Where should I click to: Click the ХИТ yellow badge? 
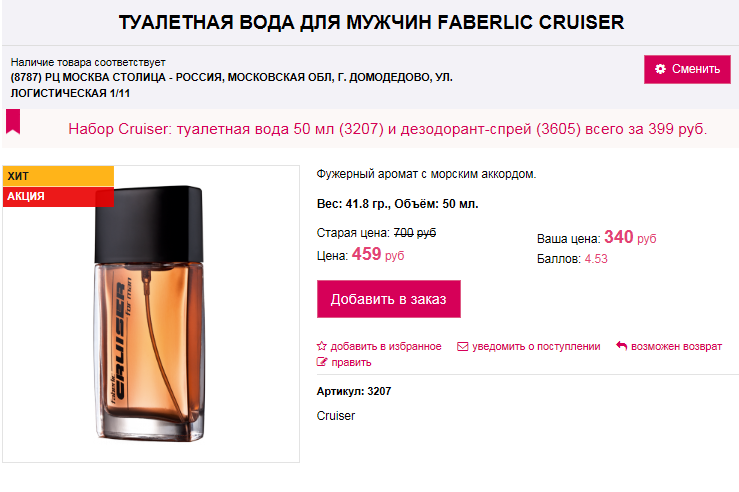(58, 176)
